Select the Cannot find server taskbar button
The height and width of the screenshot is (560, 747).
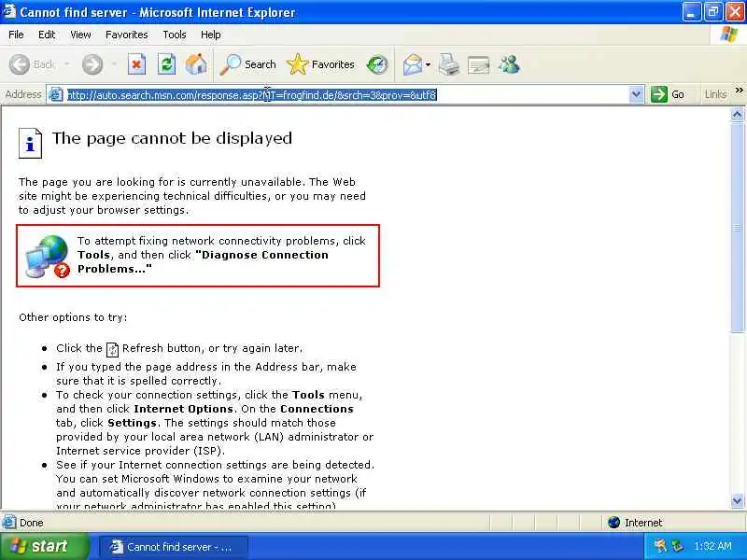click(x=174, y=547)
